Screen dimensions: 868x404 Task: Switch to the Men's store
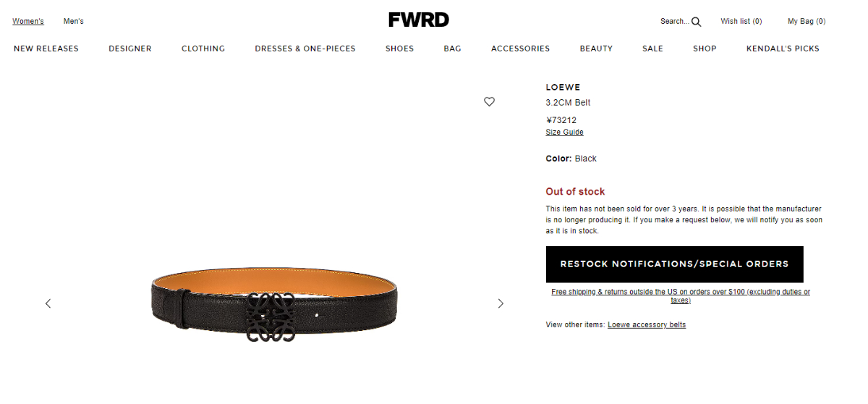pos(74,21)
